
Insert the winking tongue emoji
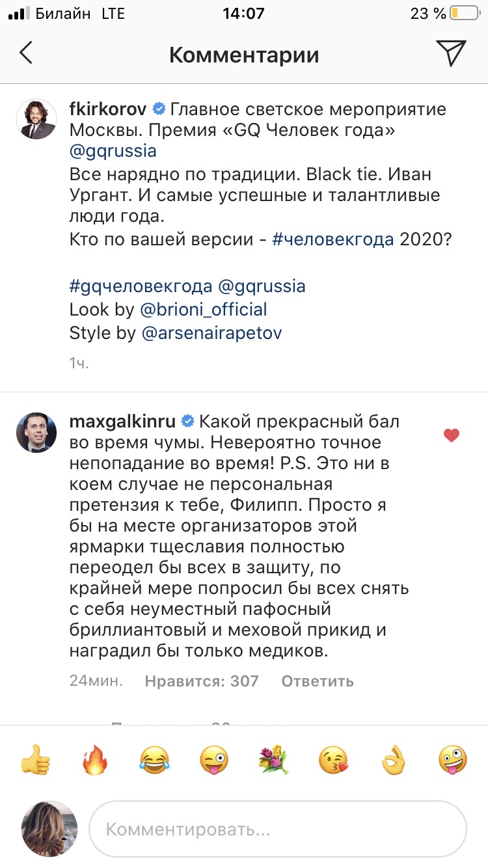coord(214,759)
